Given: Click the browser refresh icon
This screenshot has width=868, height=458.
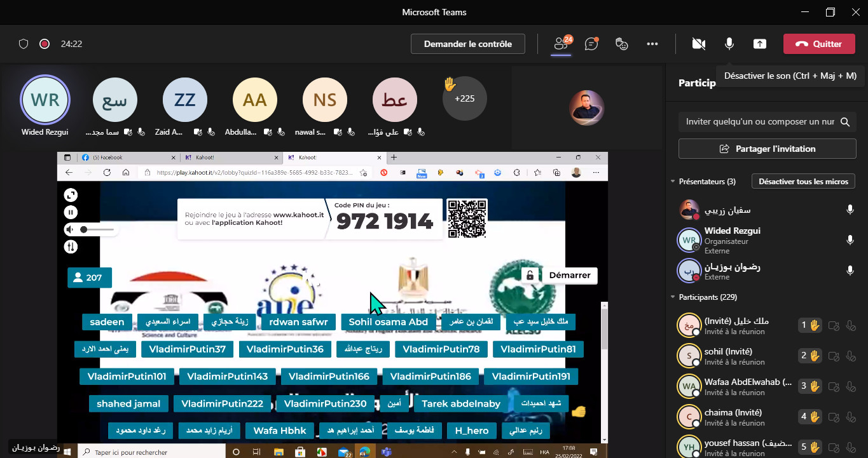Looking at the screenshot, I should tap(107, 172).
